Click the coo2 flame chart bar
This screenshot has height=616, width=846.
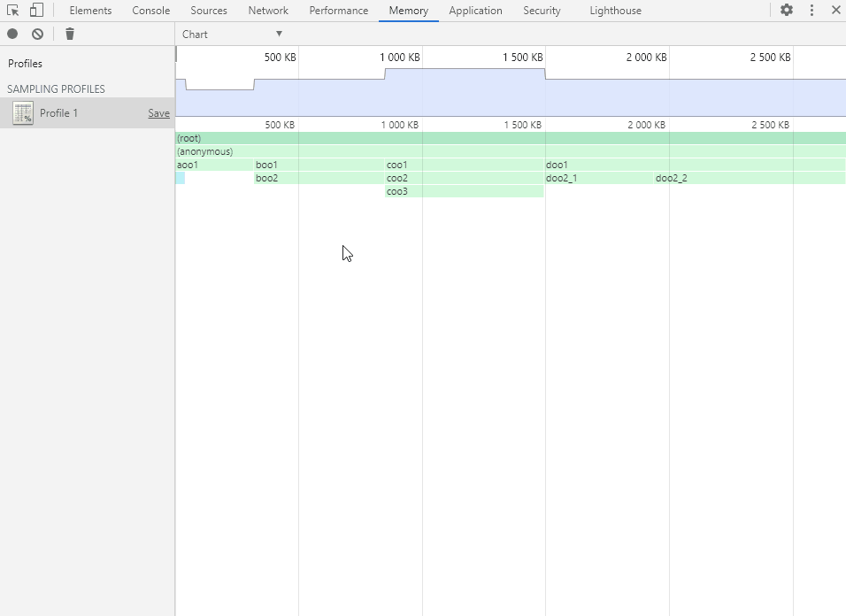click(x=465, y=178)
